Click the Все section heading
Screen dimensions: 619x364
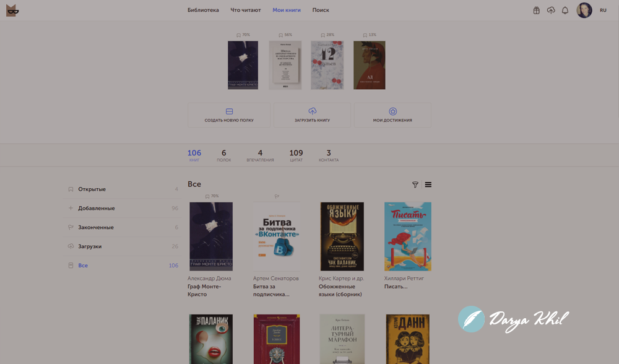point(194,184)
